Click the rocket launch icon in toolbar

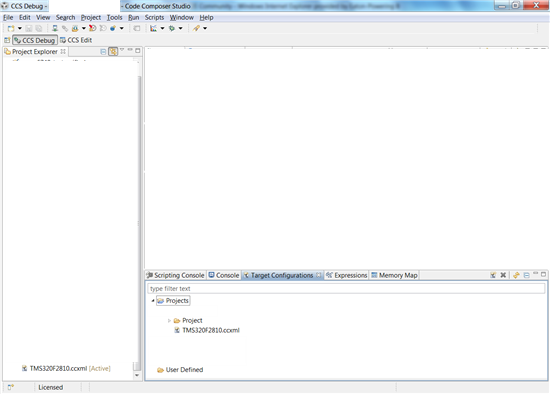coord(196,28)
